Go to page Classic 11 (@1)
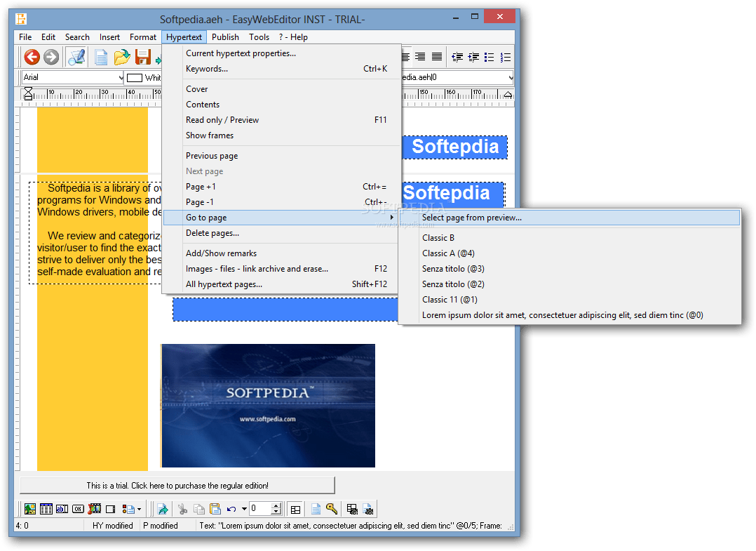The width and height of the screenshot is (756, 551). (x=570, y=300)
